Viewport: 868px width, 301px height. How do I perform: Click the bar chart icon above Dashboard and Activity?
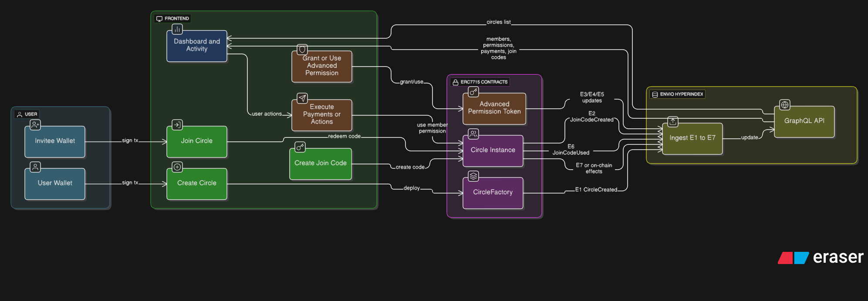tap(177, 29)
